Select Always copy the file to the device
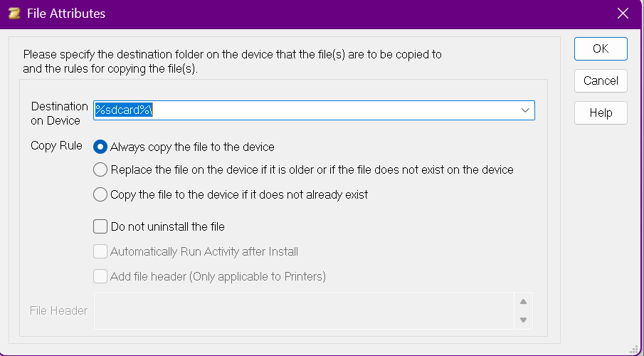Viewport: 644px width, 356px height. 101,147
